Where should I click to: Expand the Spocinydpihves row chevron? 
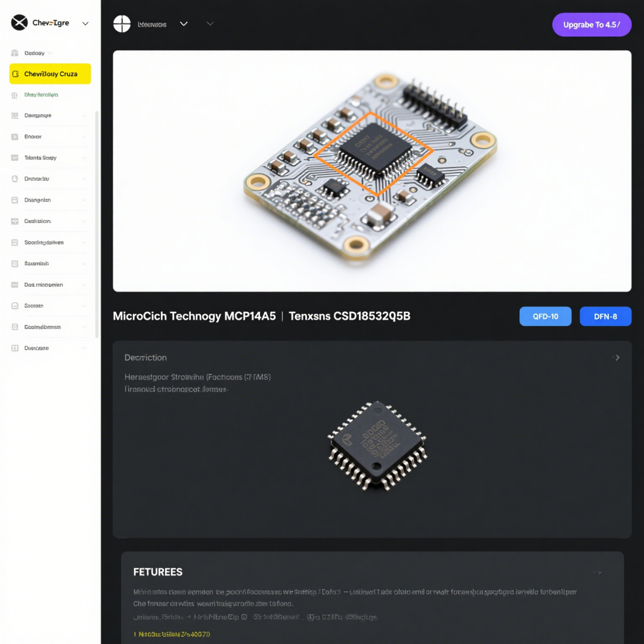click(x=84, y=242)
